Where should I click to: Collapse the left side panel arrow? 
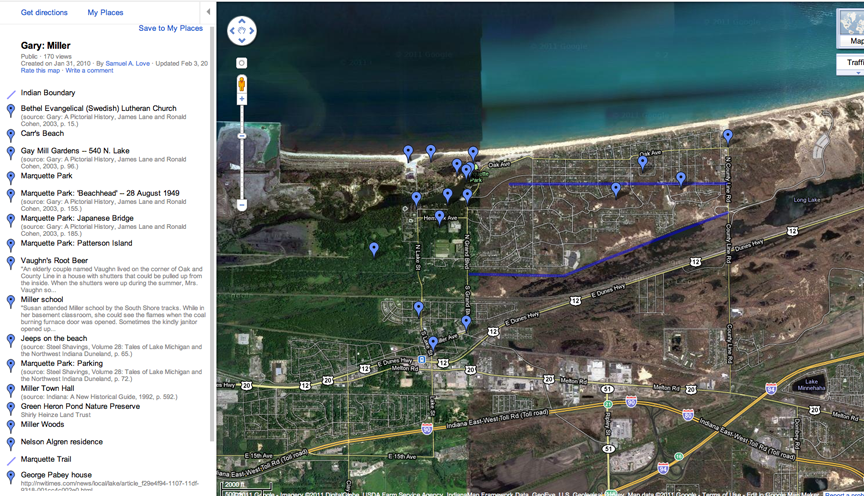[208, 12]
